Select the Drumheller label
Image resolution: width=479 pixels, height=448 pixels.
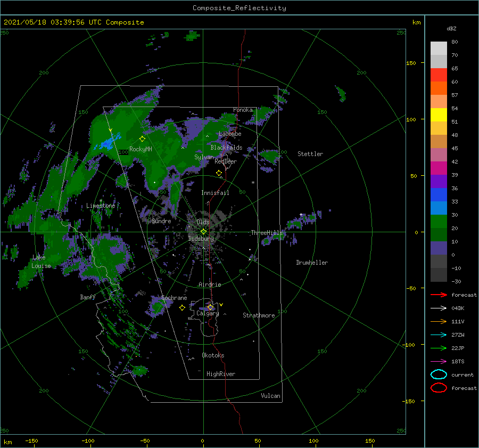click(312, 263)
